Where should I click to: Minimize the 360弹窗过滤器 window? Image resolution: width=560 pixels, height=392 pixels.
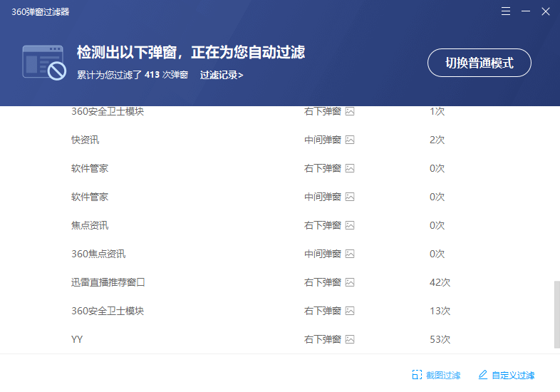click(526, 12)
